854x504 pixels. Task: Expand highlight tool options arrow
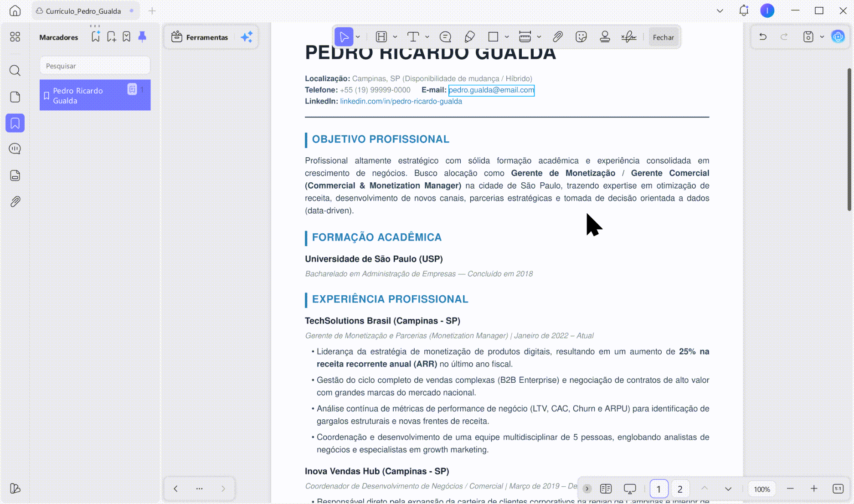point(395,37)
